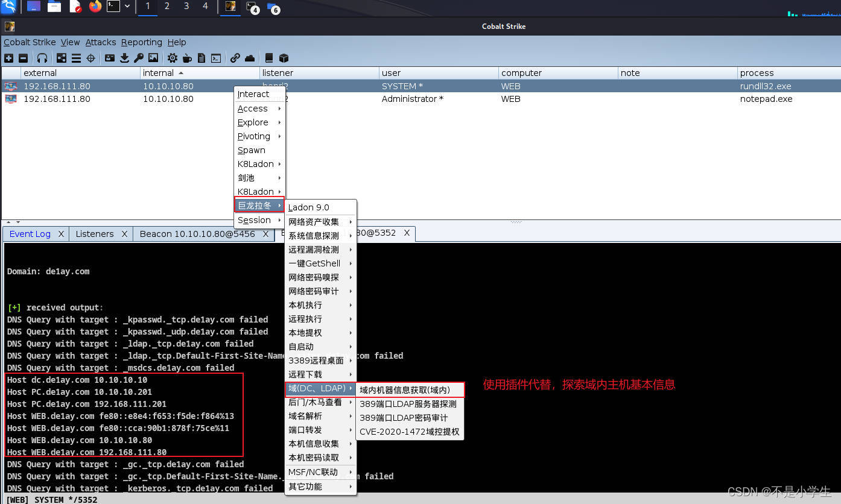This screenshot has height=504, width=841.
Task: Expand the Access submenu
Action: [259, 109]
